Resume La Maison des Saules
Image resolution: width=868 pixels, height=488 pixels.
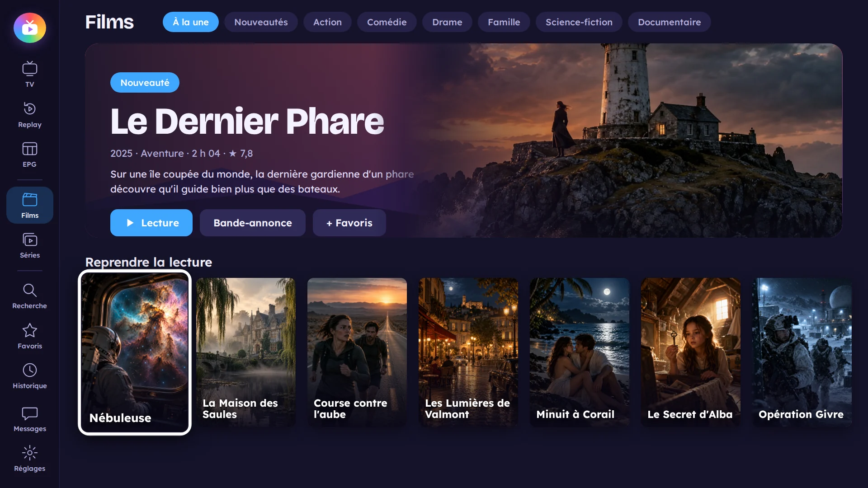(246, 352)
